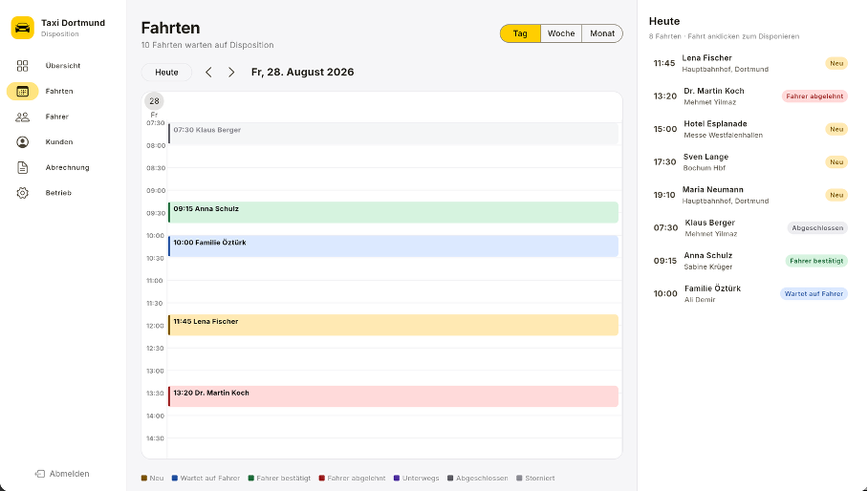Click the Abgeschlossen legend swatch
Screen dimensions: 868x491
450,479
